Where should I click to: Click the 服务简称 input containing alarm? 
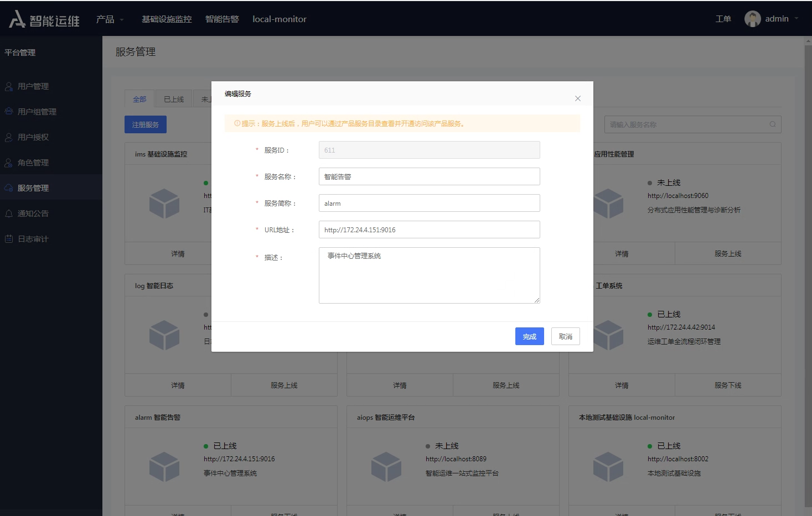coord(430,203)
